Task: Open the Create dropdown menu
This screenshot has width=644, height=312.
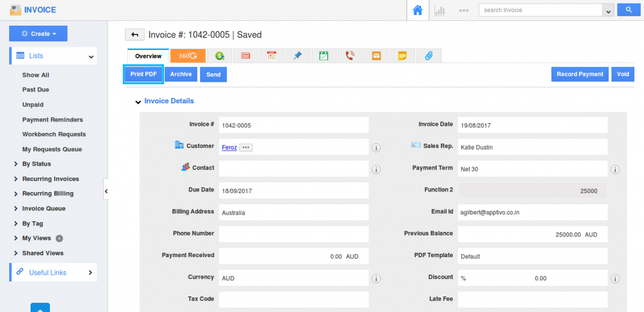Action: point(38,34)
